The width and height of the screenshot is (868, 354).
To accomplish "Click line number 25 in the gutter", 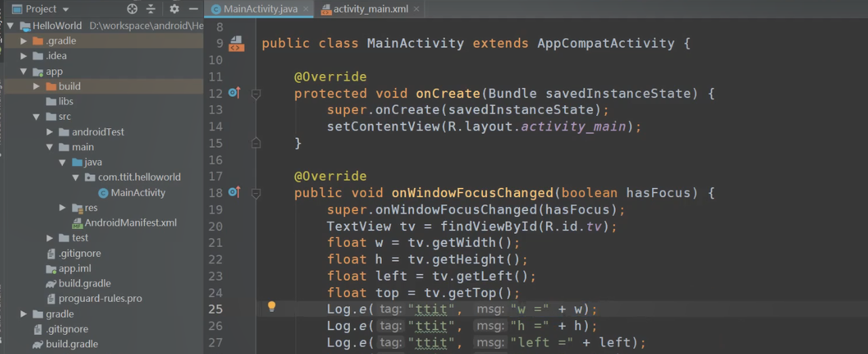I will pos(215,309).
